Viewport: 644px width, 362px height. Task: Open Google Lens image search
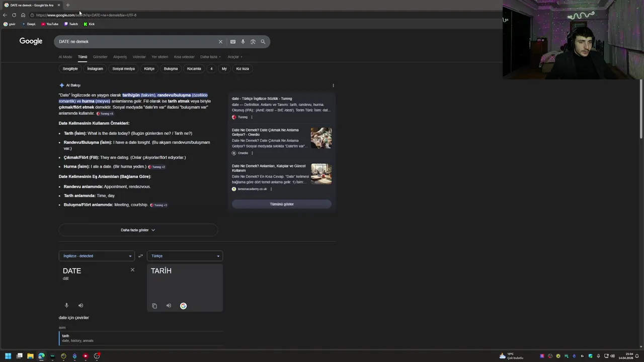pos(253,42)
